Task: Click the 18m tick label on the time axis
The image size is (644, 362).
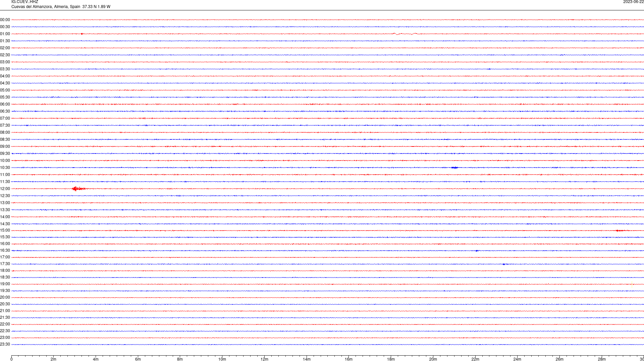Action: (391, 359)
